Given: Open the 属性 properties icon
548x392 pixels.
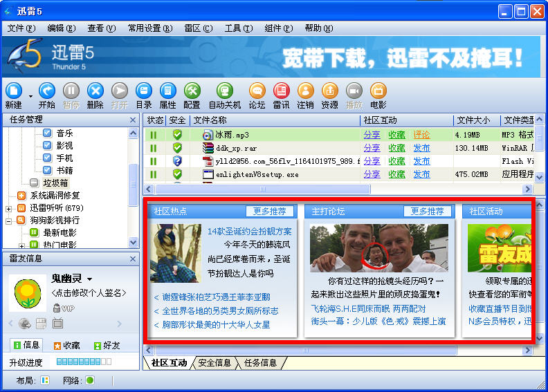Looking at the screenshot, I should [168, 91].
